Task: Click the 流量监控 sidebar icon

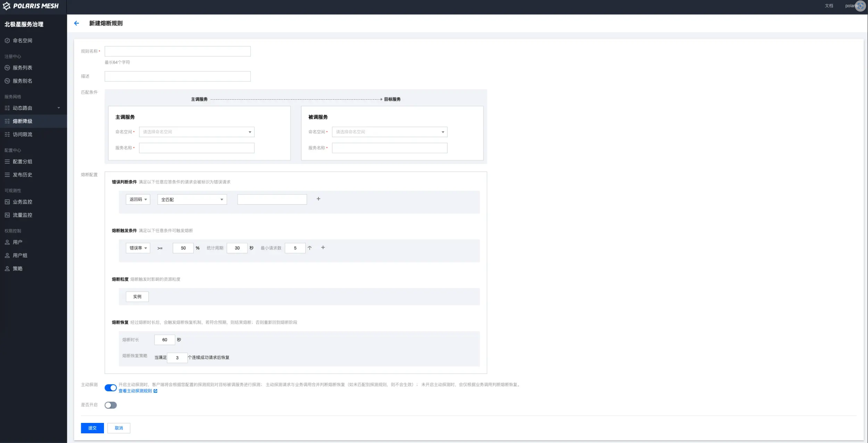Action: (x=7, y=215)
